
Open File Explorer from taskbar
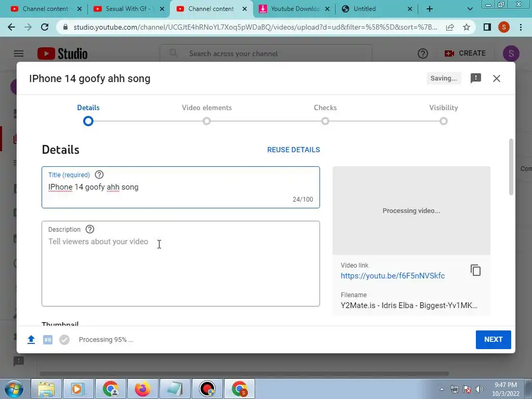pyautogui.click(x=46, y=389)
